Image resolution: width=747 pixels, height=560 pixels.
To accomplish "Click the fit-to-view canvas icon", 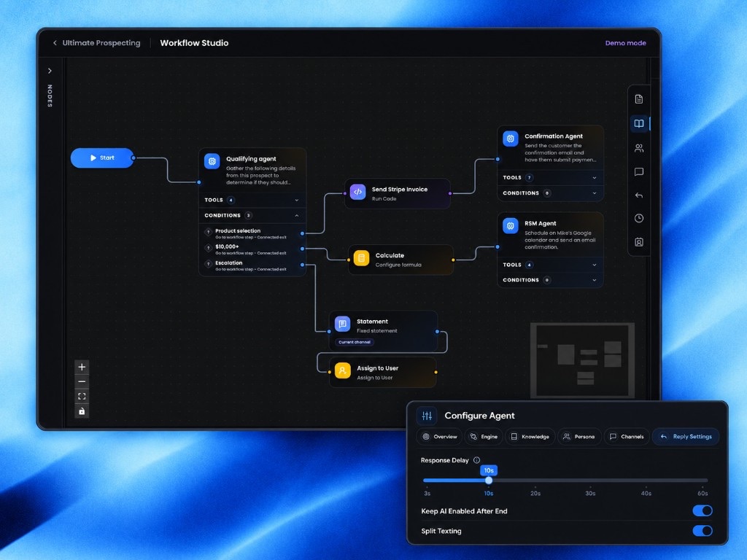I will click(x=82, y=396).
